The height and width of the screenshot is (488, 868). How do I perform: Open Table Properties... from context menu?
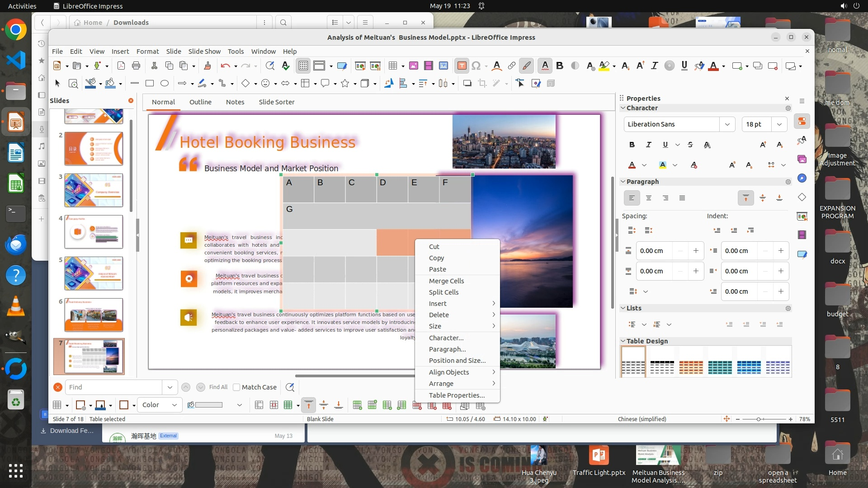pos(457,395)
